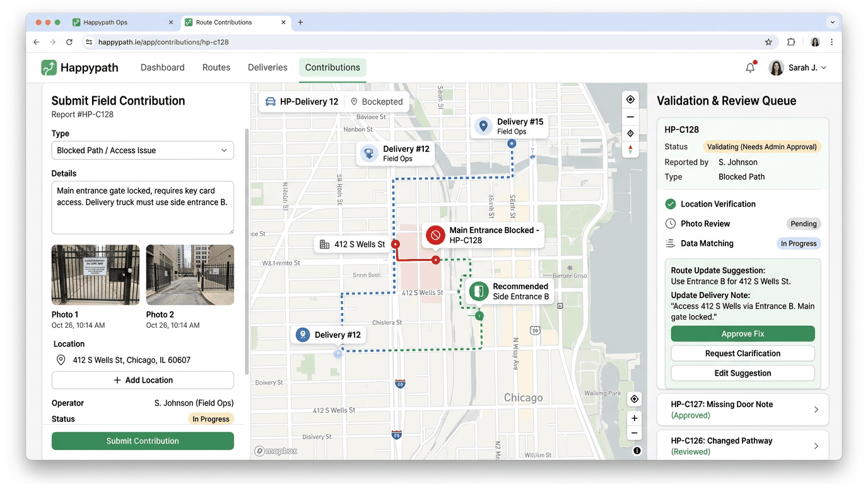Open the Routes tab
868x484 pixels.
216,67
